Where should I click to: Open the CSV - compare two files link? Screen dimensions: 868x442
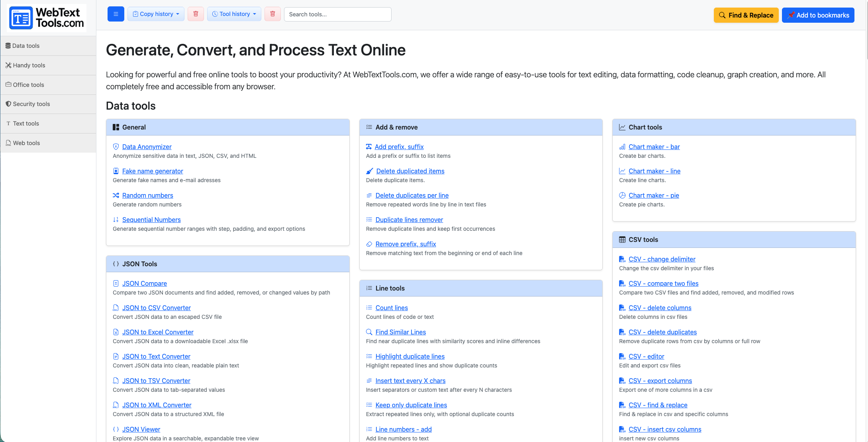(x=664, y=283)
